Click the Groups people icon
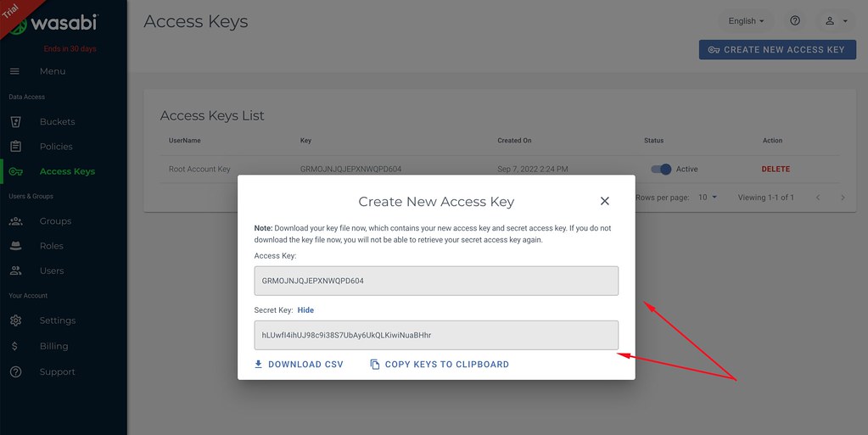 (x=15, y=221)
